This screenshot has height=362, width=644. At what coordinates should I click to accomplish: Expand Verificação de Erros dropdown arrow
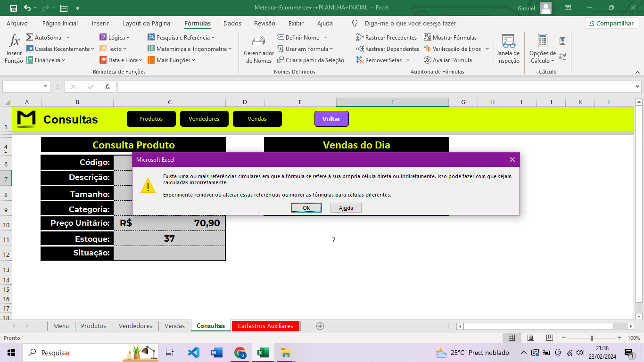point(487,49)
